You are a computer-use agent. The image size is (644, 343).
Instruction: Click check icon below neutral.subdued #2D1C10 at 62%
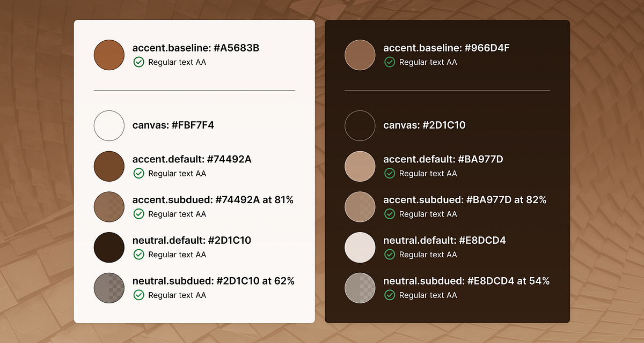coord(138,295)
